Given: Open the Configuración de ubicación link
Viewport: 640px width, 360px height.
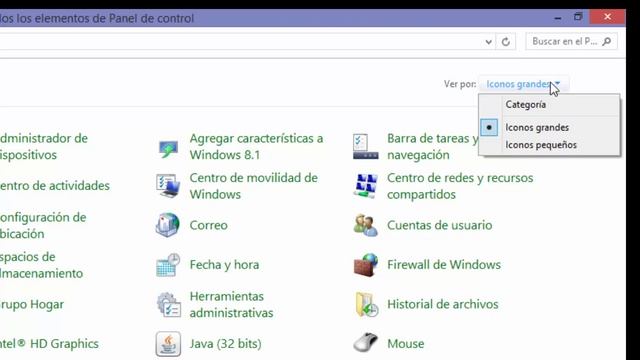Looking at the screenshot, I should [43, 225].
